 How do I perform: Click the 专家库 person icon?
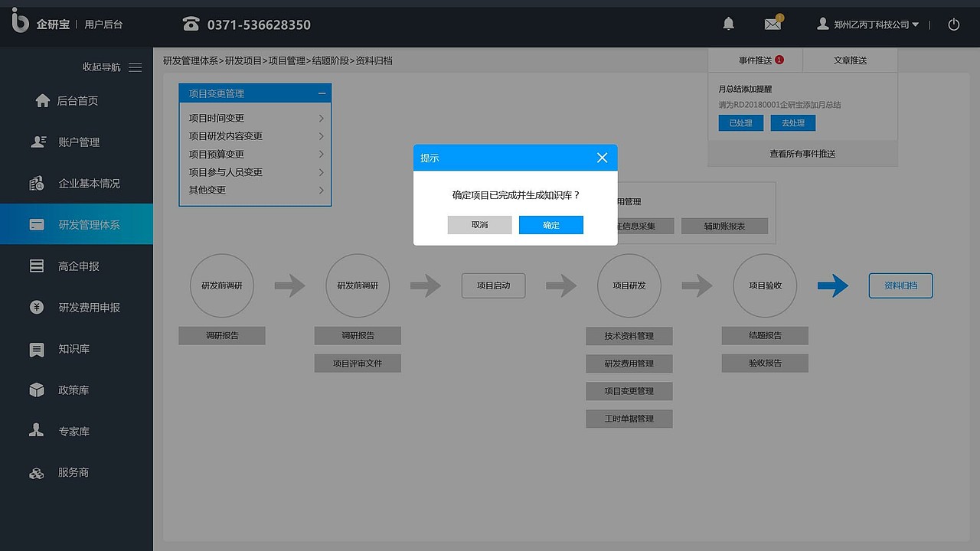click(37, 430)
